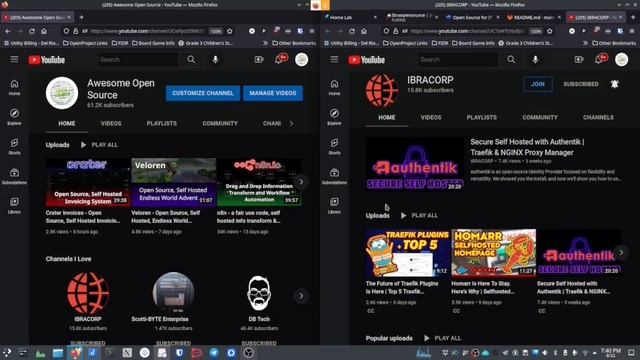Show more Channels I Love with arrow
Viewport: 640px width, 360px height.
pos(301,296)
